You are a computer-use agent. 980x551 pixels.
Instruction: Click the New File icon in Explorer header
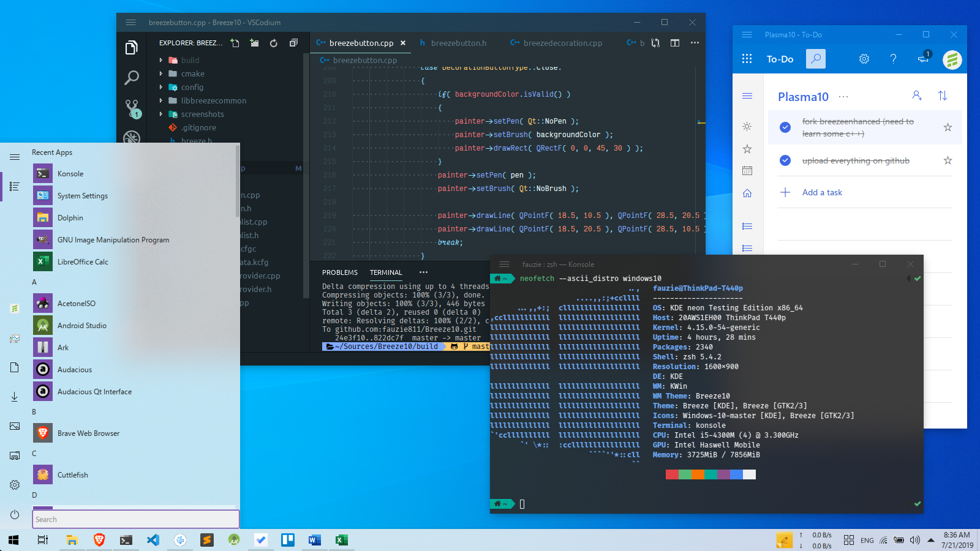pyautogui.click(x=235, y=43)
